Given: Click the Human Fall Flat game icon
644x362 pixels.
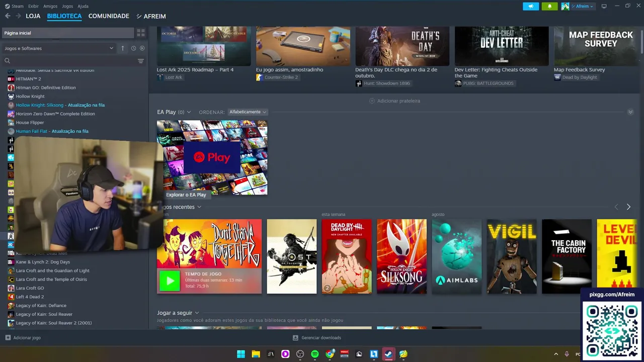Looking at the screenshot, I should tap(11, 131).
